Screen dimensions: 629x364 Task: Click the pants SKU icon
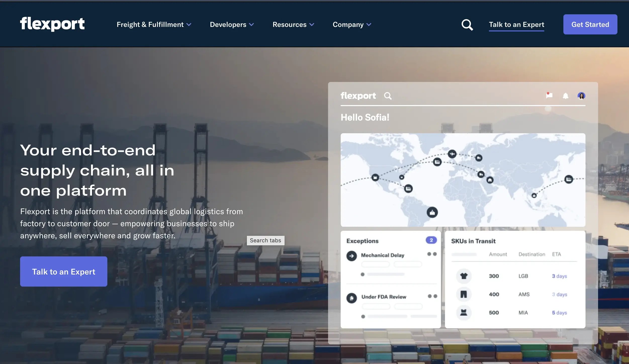pyautogui.click(x=464, y=294)
